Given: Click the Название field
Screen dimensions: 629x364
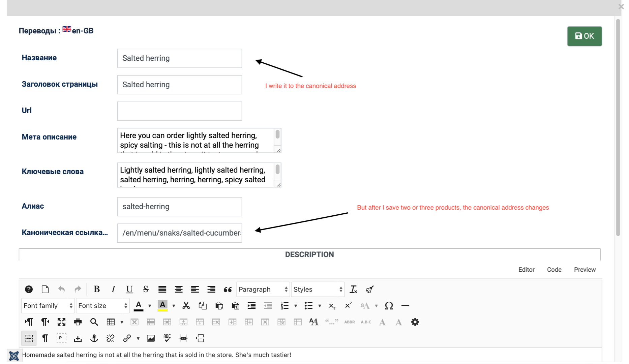Looking at the screenshot, I should 180,58.
